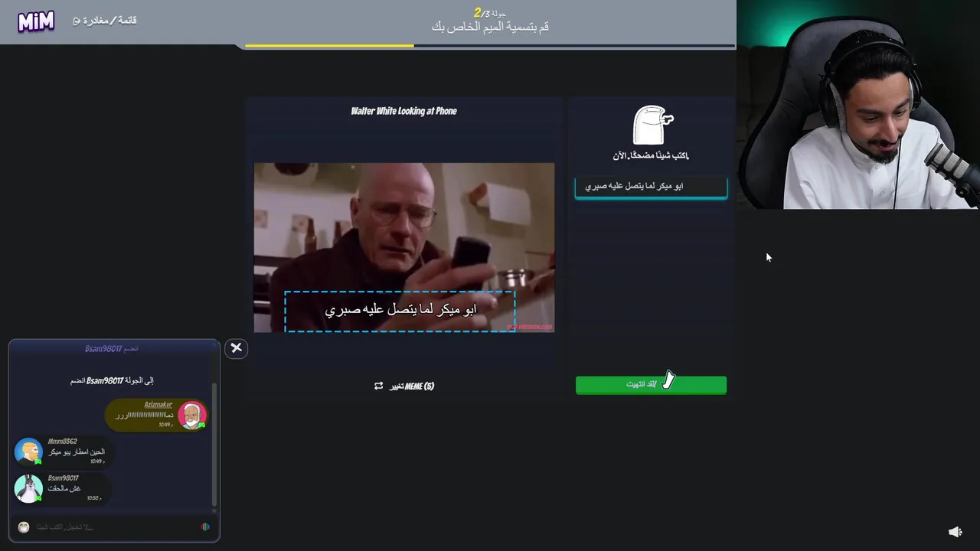The width and height of the screenshot is (980, 551).
Task: Click Bsam98017 joined notice at chat top
Action: pyautogui.click(x=112, y=349)
